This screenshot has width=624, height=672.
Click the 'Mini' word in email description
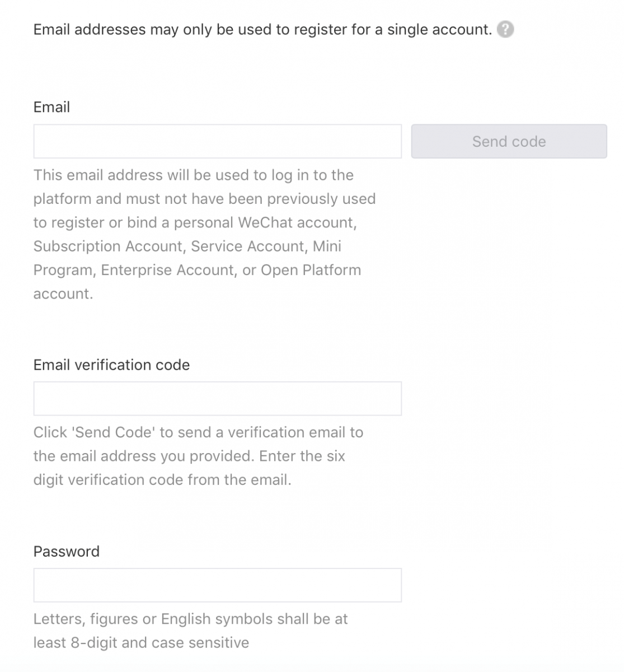[327, 246]
